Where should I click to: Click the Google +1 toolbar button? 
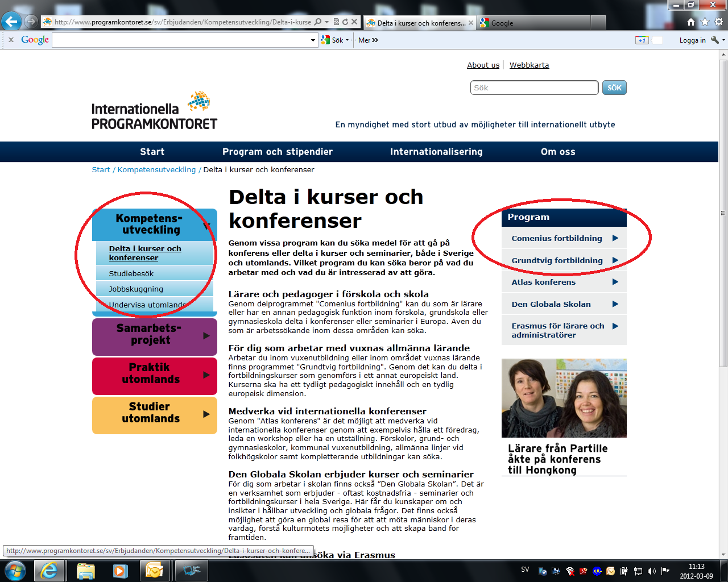(x=642, y=40)
